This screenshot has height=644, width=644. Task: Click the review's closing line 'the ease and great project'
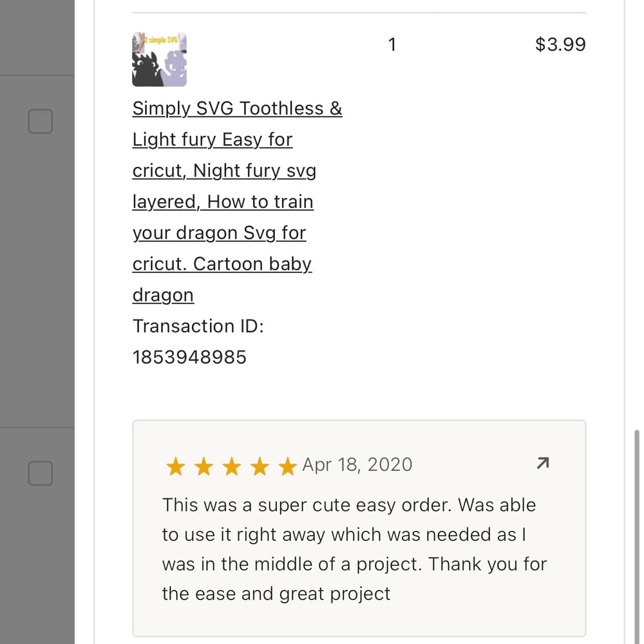point(276,593)
